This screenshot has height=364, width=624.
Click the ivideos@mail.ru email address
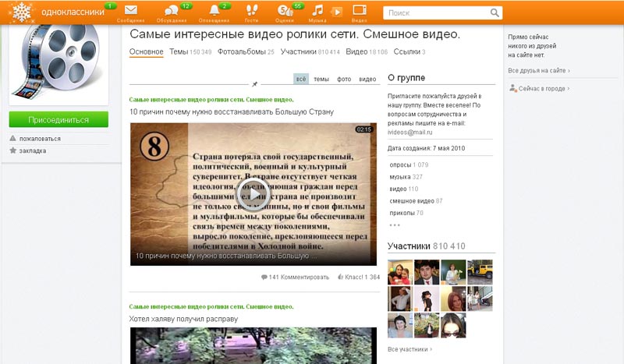(410, 133)
